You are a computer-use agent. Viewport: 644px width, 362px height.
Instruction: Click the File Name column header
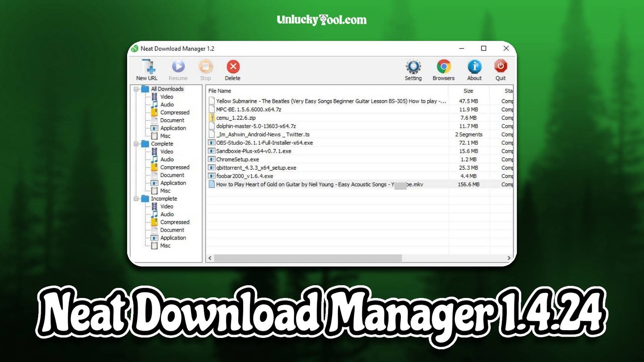[221, 91]
